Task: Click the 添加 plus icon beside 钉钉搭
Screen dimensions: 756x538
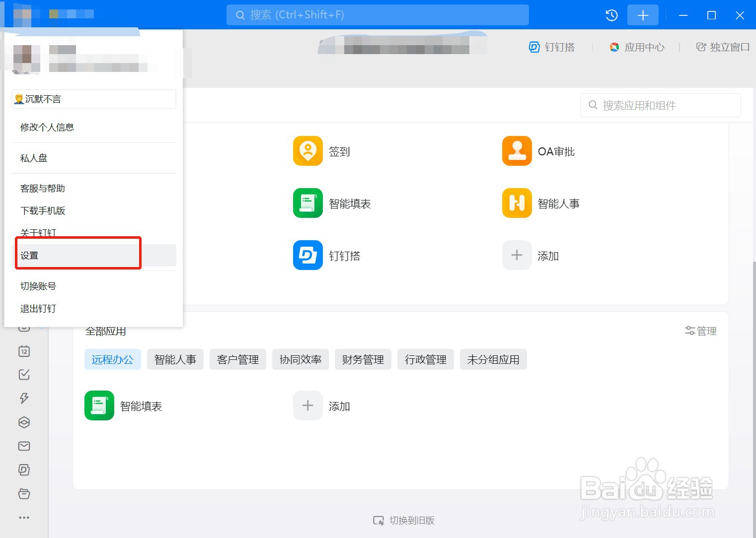Action: [x=517, y=255]
